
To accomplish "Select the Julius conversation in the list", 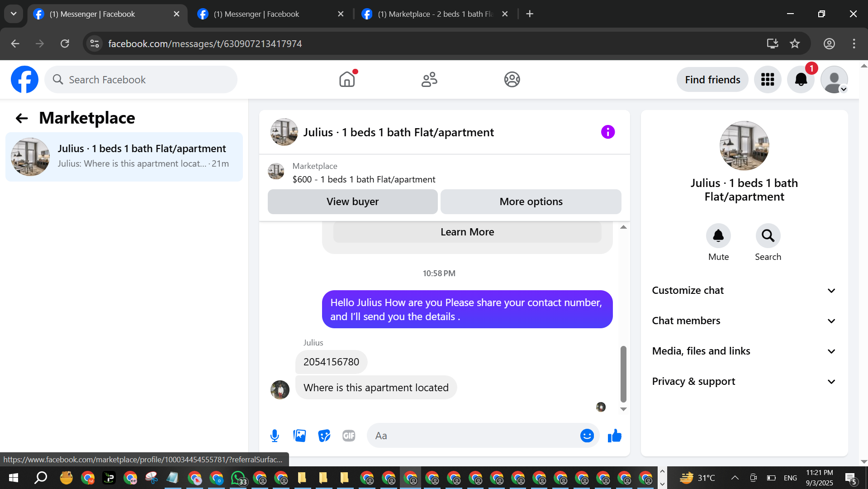I will 124,157.
